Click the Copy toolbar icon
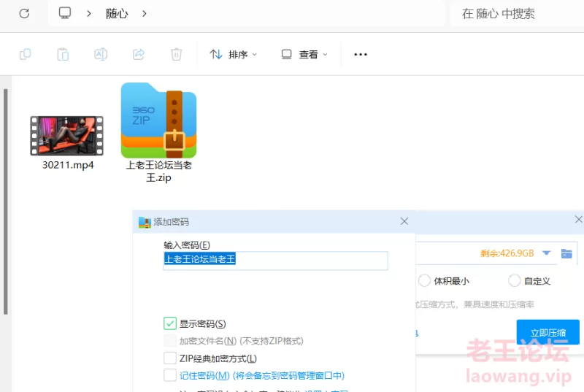 tap(25, 54)
